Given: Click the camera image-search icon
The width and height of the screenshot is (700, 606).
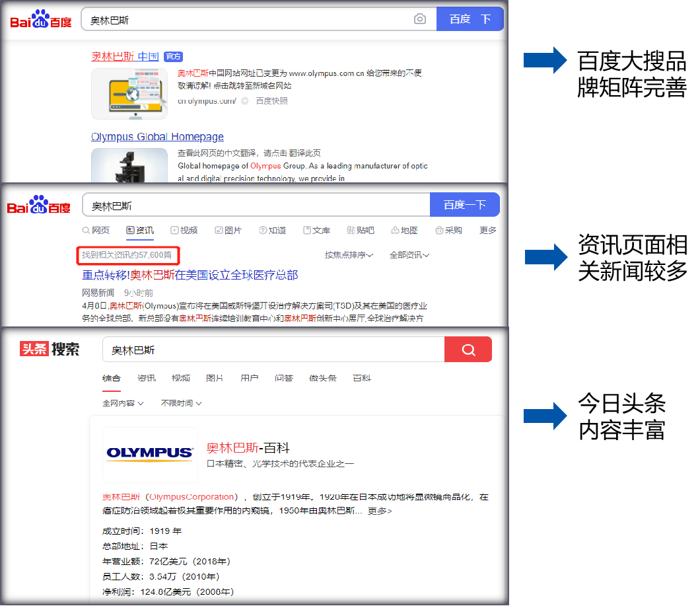Looking at the screenshot, I should pyautogui.click(x=420, y=19).
